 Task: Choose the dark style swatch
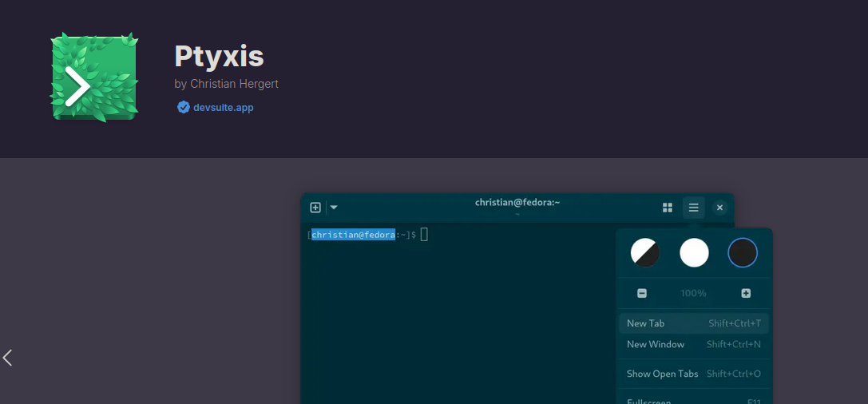point(743,253)
